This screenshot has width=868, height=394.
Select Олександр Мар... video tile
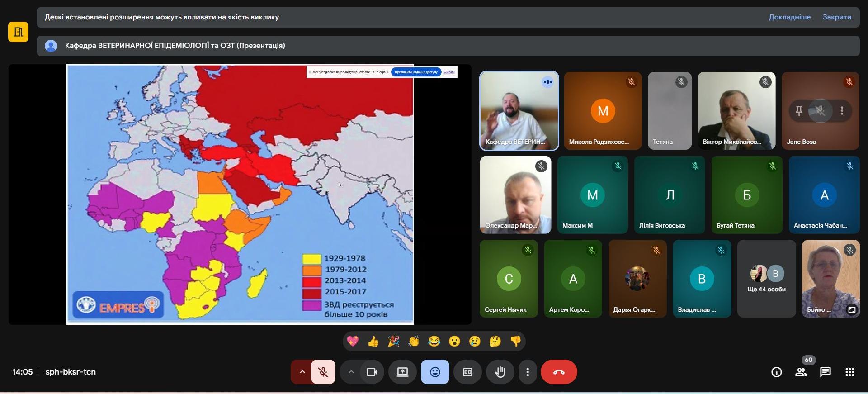[515, 195]
